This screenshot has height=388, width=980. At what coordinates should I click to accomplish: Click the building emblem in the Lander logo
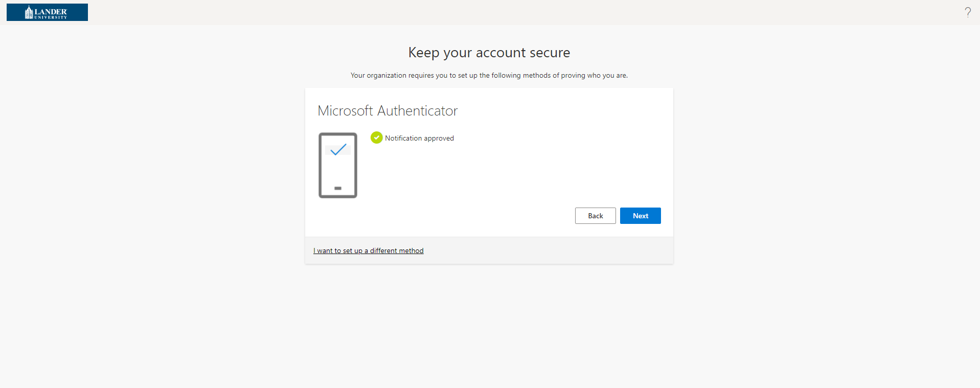coord(29,12)
